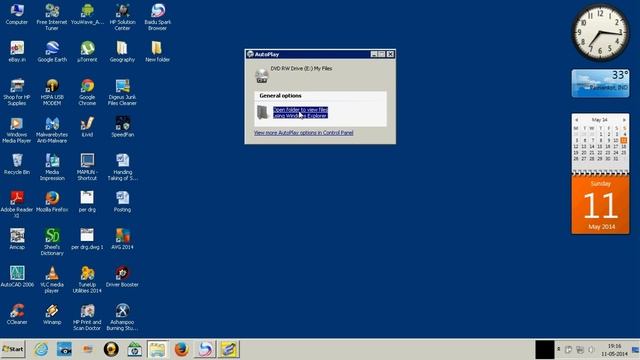Close the AutoPlay dialog
The image size is (640, 360).
391,54
